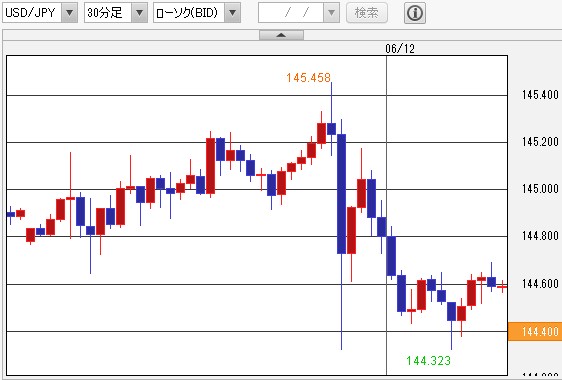Expand the date picker dropdown arrow
This screenshot has height=380, width=562.
tap(332, 13)
